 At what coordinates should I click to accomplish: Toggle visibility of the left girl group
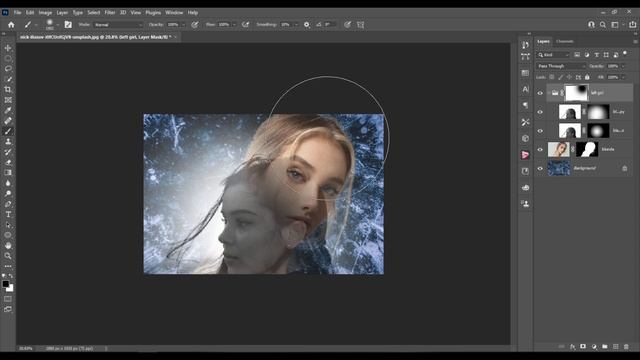(540, 93)
